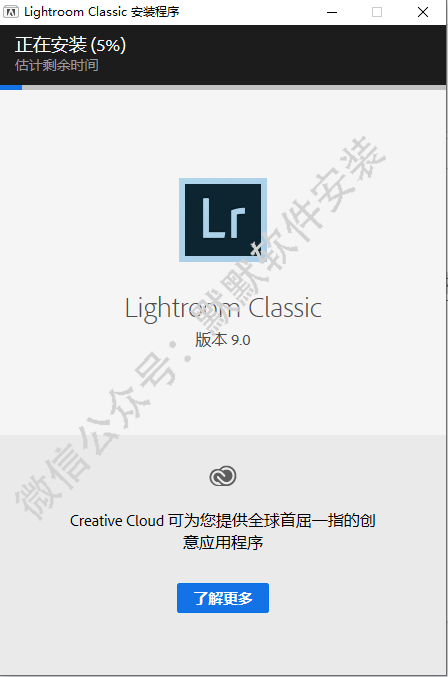The height and width of the screenshot is (677, 448).
Task: Click the Lightroom Classic 安装程序 window title
Action: (x=102, y=12)
